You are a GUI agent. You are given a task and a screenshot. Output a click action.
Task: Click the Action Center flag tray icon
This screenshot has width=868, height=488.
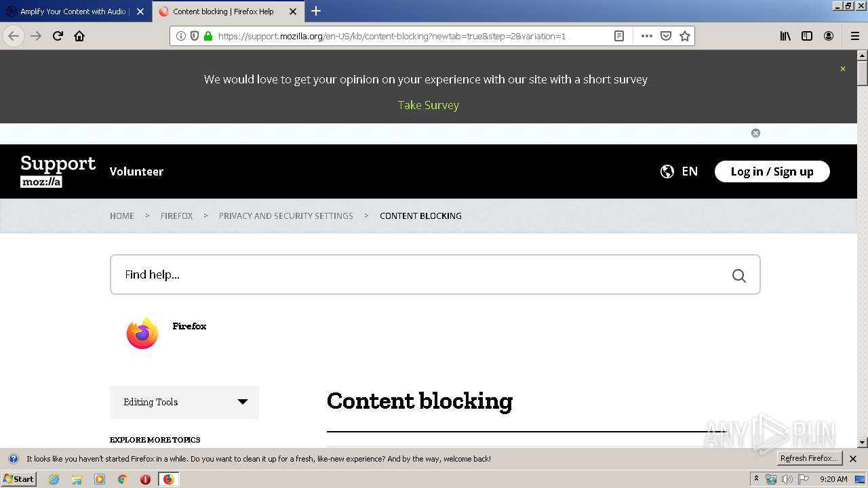pos(804,479)
